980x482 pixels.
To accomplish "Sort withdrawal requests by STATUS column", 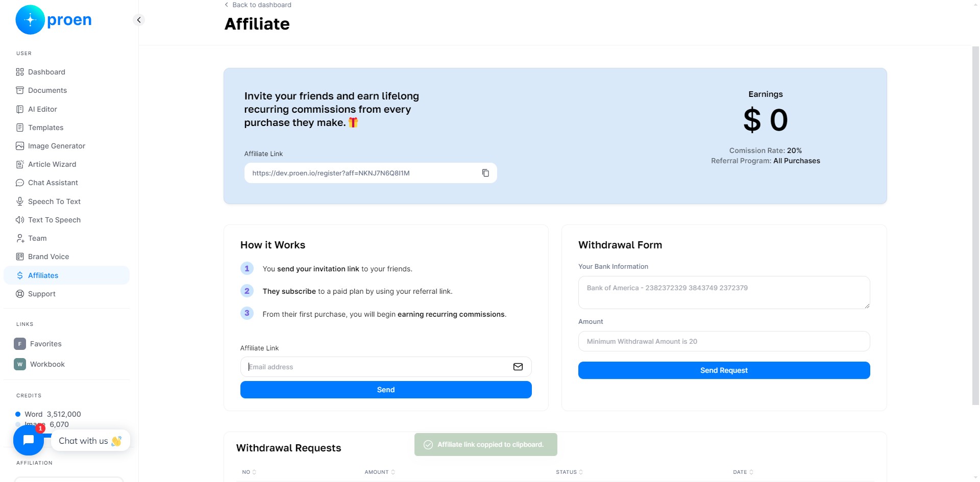I will click(569, 472).
